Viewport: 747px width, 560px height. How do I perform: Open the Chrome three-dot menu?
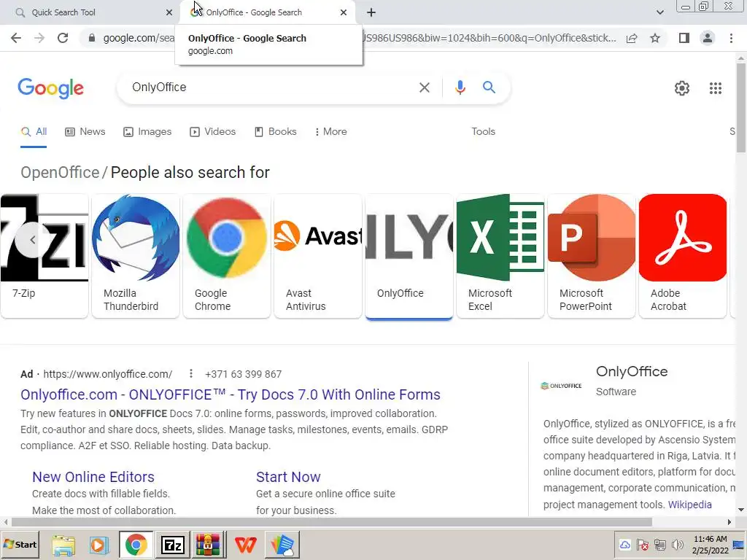tap(731, 38)
